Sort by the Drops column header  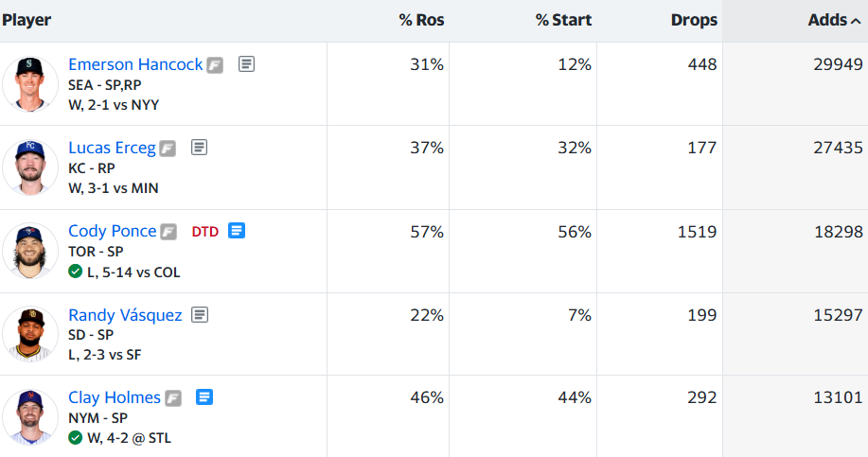click(x=694, y=20)
